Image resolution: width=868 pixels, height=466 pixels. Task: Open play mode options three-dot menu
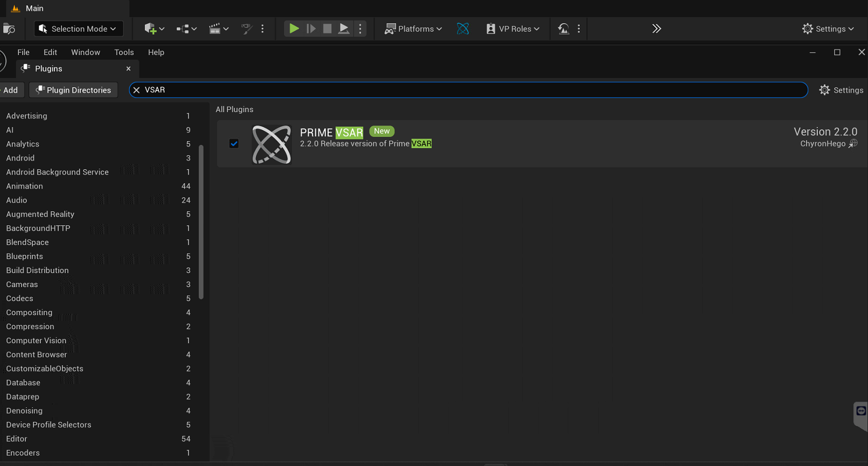[360, 29]
